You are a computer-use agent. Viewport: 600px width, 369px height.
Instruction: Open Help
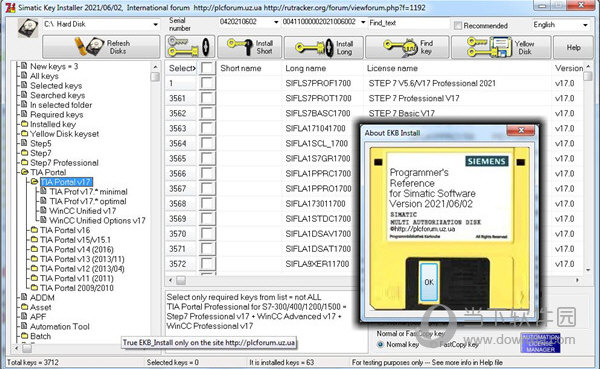click(573, 47)
